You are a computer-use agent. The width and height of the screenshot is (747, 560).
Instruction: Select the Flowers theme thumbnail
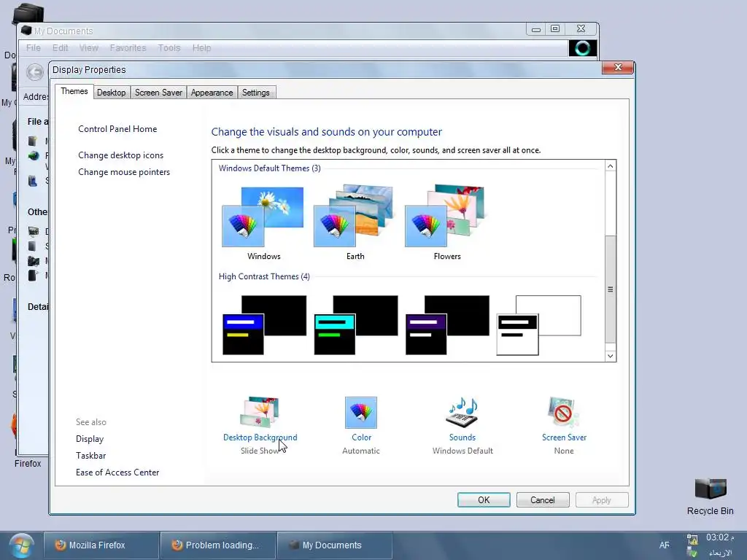(445, 216)
